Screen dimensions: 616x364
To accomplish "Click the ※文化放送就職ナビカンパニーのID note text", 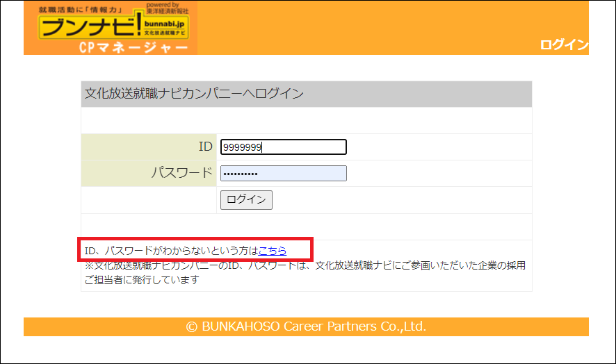I will 305,265.
